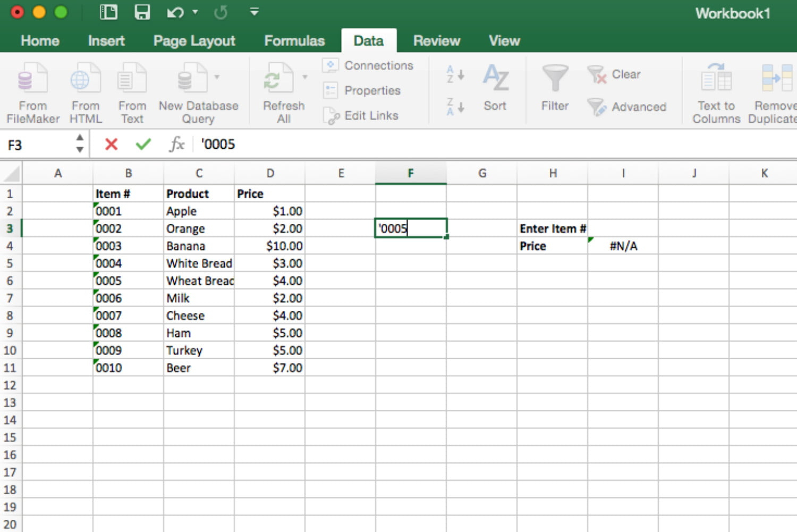The width and height of the screenshot is (797, 532).
Task: Open the Refresh All dropdown arrow
Action: tap(304, 76)
